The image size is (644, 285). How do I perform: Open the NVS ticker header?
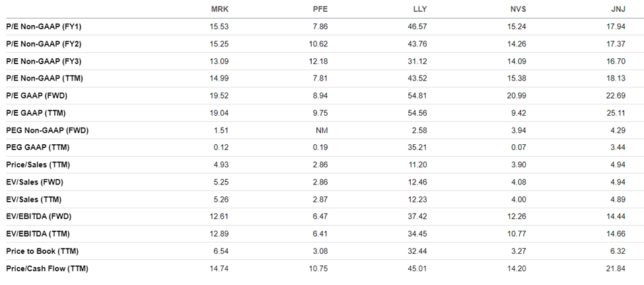click(x=519, y=9)
